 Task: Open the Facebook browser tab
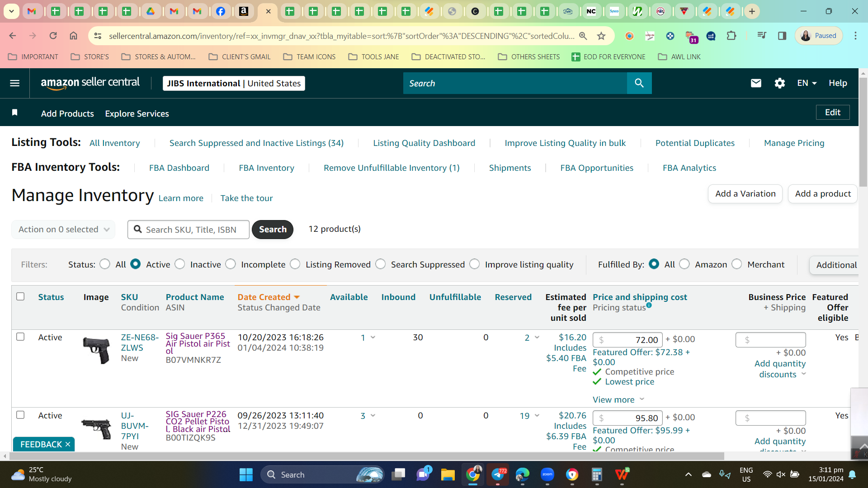point(220,11)
